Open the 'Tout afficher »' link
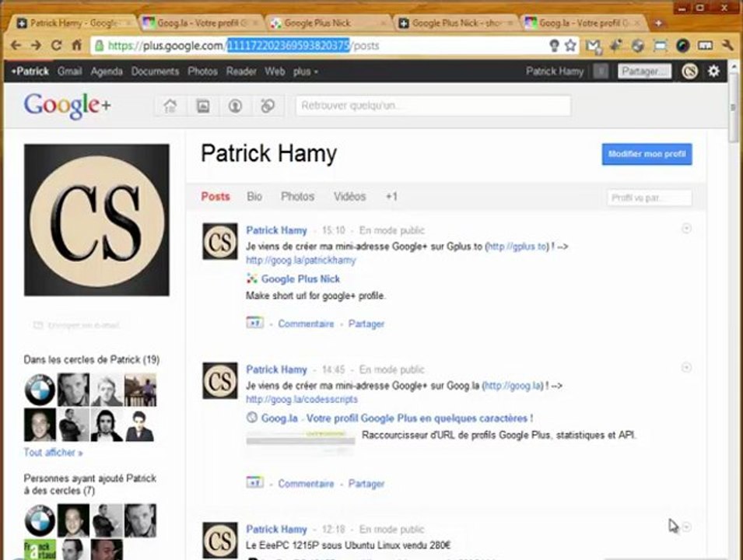 point(53,453)
